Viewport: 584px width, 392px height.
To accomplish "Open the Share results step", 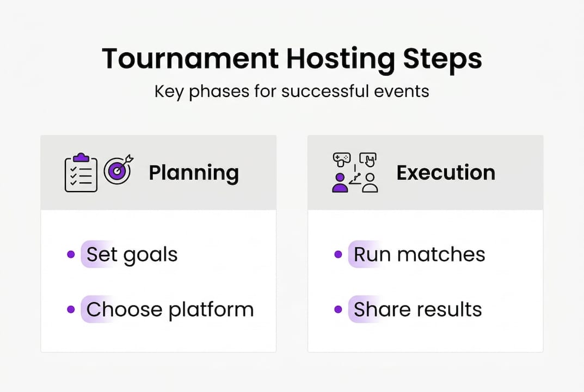I will [417, 309].
